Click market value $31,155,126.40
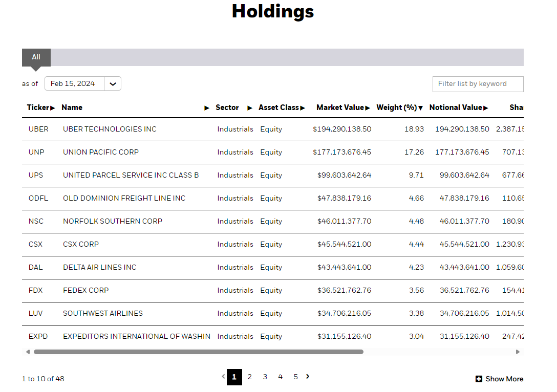This screenshot has height=392, width=557. 344,337
